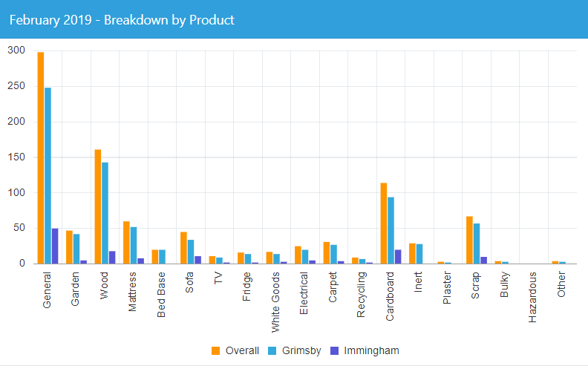
Task: Click the Scrap axis label
Action: (475, 285)
